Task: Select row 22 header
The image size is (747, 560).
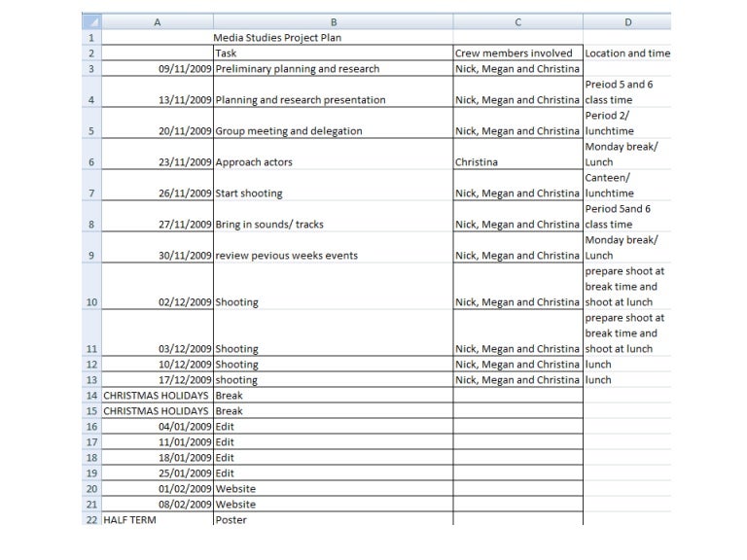Action: point(90,519)
